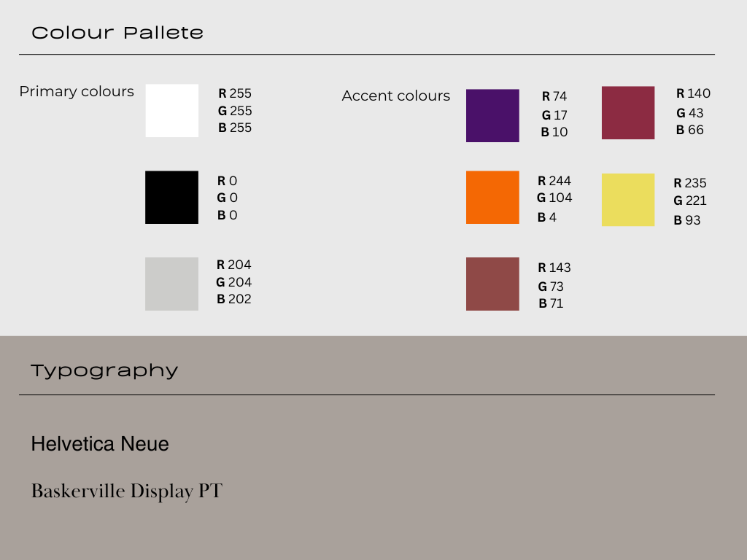Select the R 255 value text
Image resolution: width=747 pixels, height=560 pixels.
click(x=235, y=93)
